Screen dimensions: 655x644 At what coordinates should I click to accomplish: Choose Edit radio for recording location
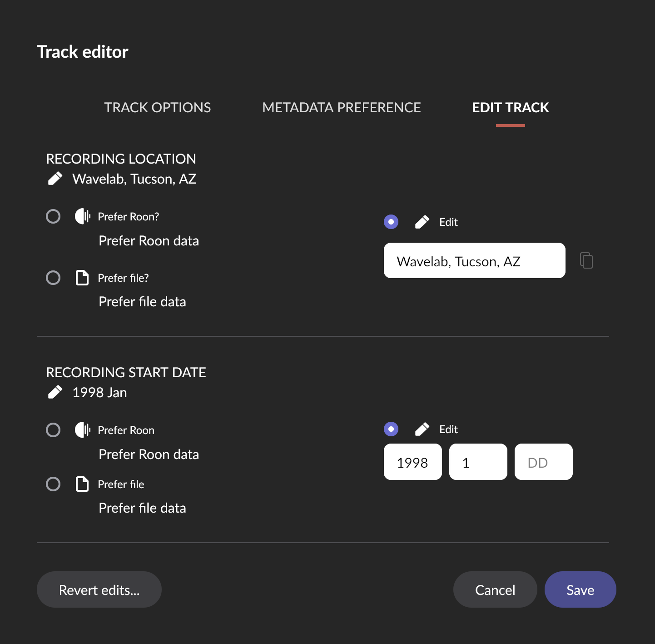click(391, 222)
